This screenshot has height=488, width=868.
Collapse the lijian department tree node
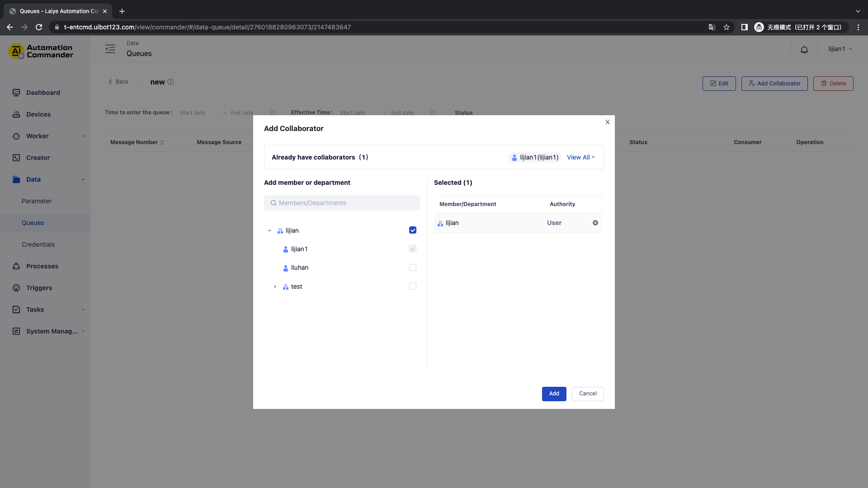point(269,230)
